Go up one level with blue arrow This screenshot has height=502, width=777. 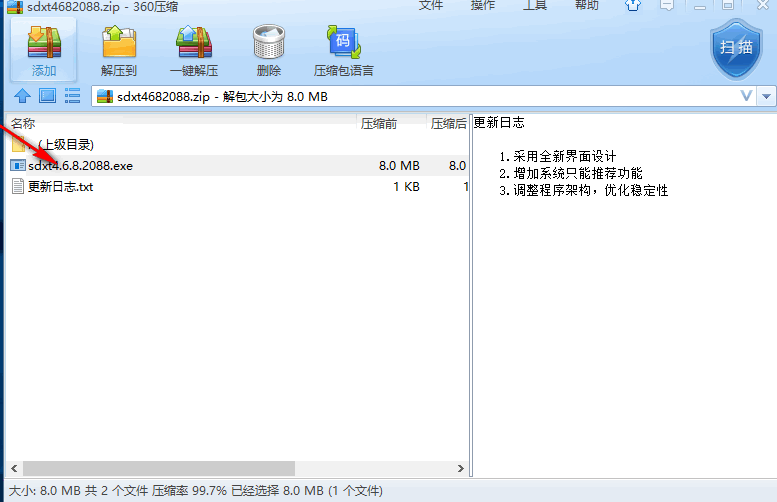[x=22, y=96]
